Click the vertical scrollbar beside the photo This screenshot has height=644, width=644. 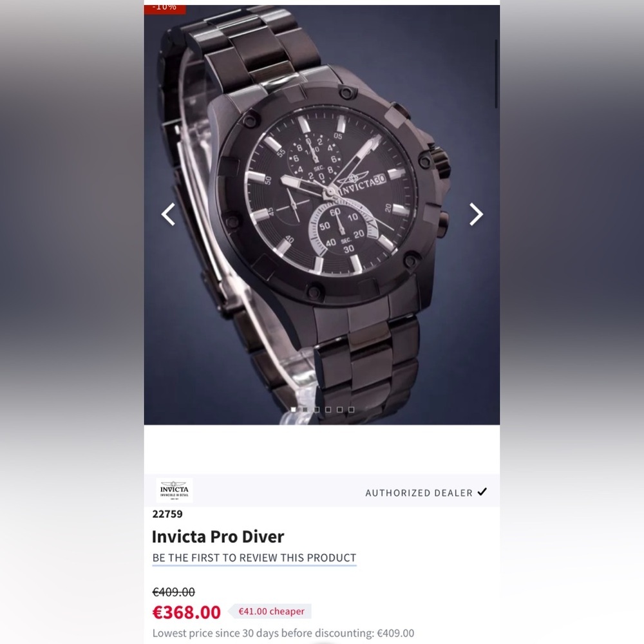coord(496,74)
